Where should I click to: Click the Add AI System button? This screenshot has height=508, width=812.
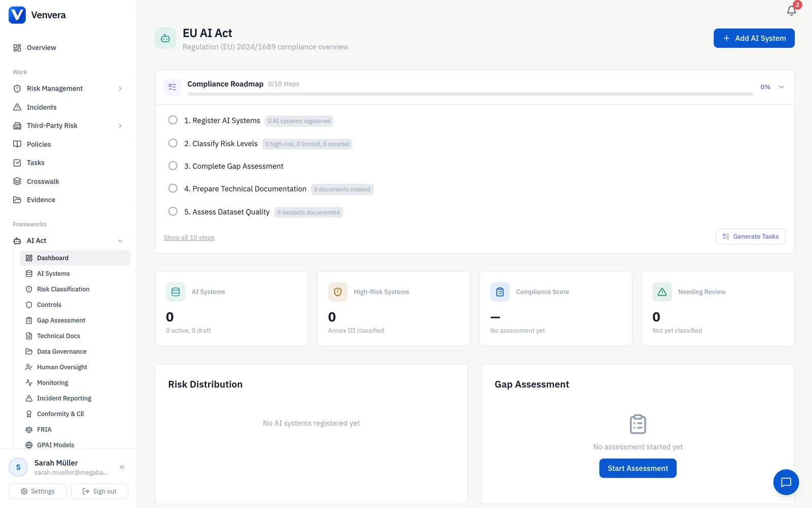click(754, 38)
